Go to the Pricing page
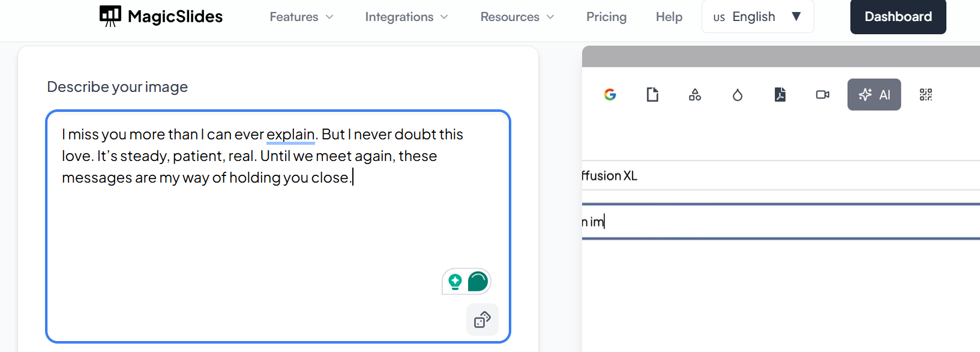Screen dimensions: 980x352 (x=606, y=17)
